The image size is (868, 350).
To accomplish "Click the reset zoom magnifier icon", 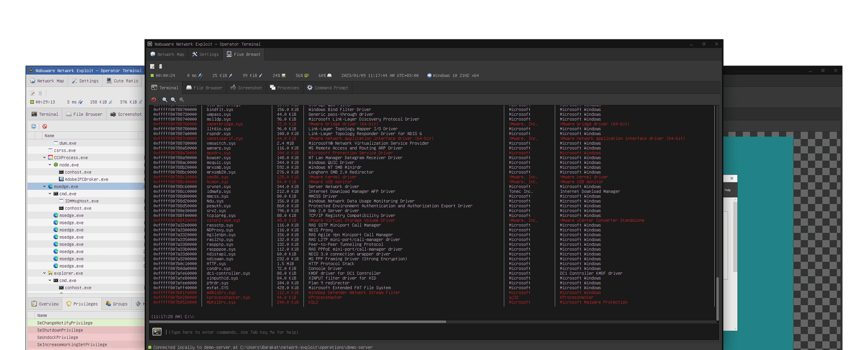I will pyautogui.click(x=182, y=100).
